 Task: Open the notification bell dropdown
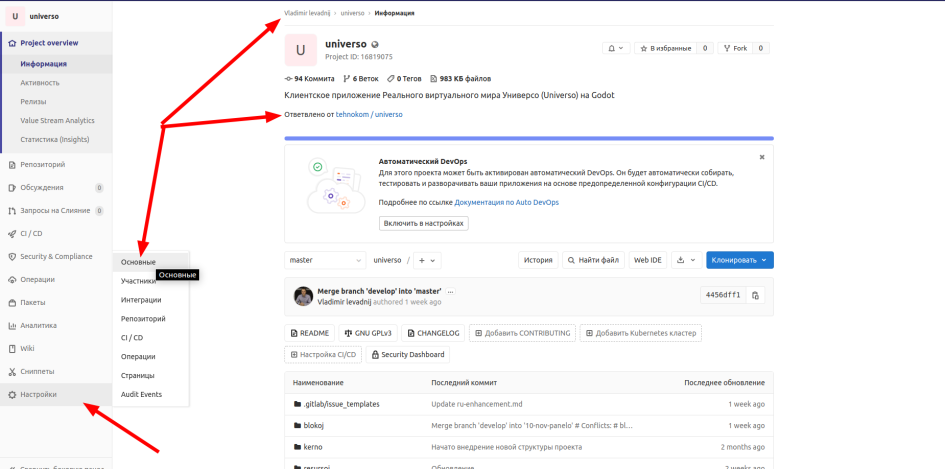point(616,48)
